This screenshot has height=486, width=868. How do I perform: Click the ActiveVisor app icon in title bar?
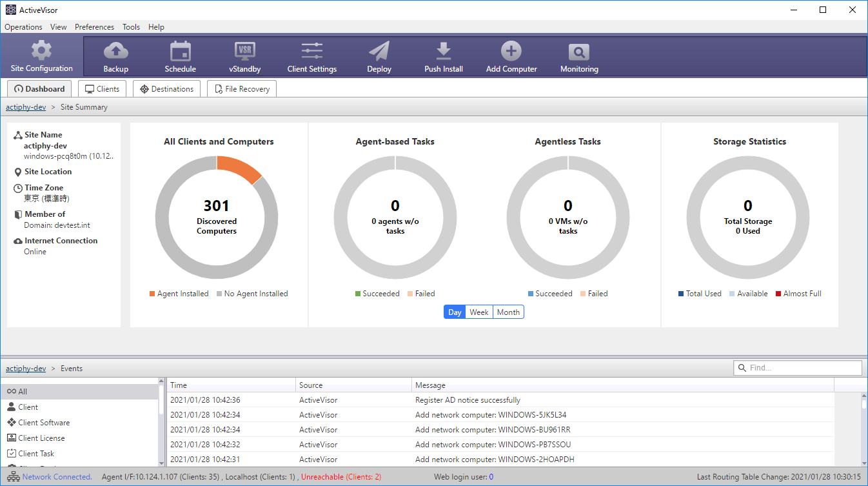(x=10, y=10)
